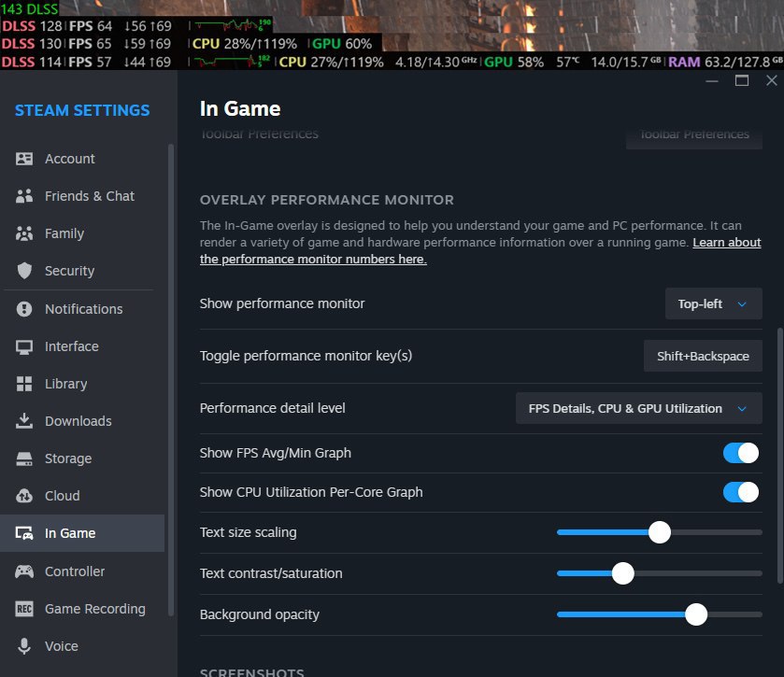Click the Text size scaling slider handle
This screenshot has height=677, width=784.
click(x=660, y=532)
